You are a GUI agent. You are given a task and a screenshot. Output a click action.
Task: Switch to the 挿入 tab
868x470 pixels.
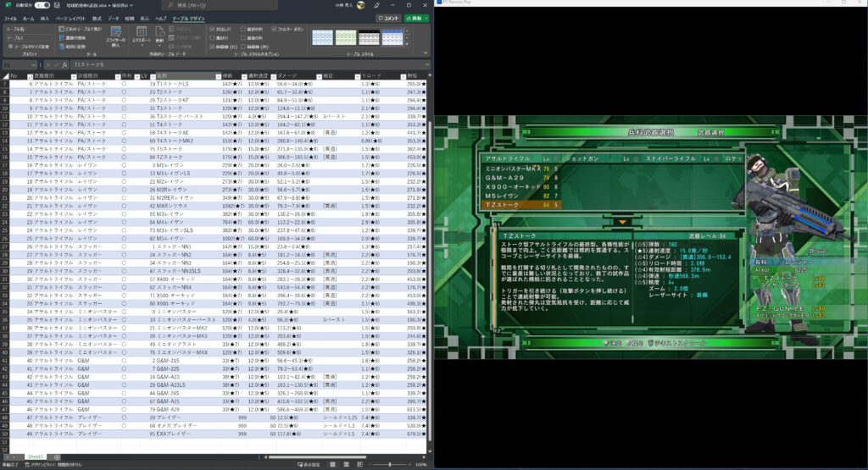click(x=45, y=19)
